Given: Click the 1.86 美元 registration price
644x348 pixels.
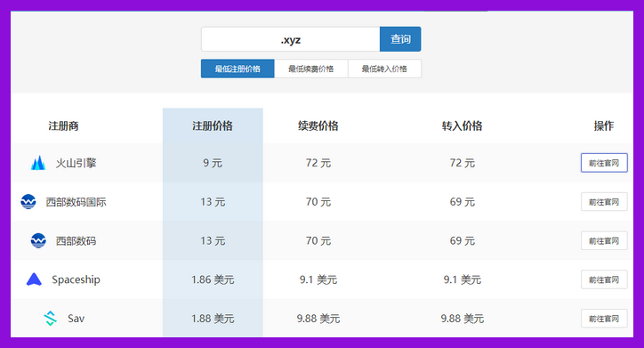Looking at the screenshot, I should click(213, 279).
